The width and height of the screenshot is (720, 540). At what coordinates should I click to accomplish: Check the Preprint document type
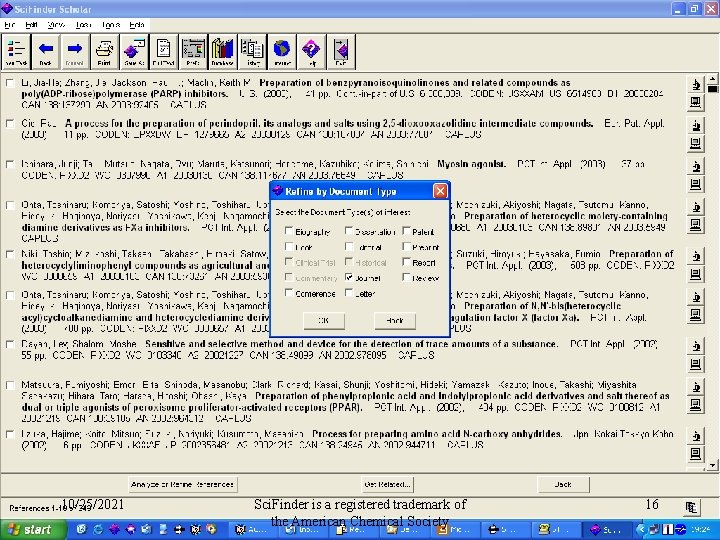(406, 247)
